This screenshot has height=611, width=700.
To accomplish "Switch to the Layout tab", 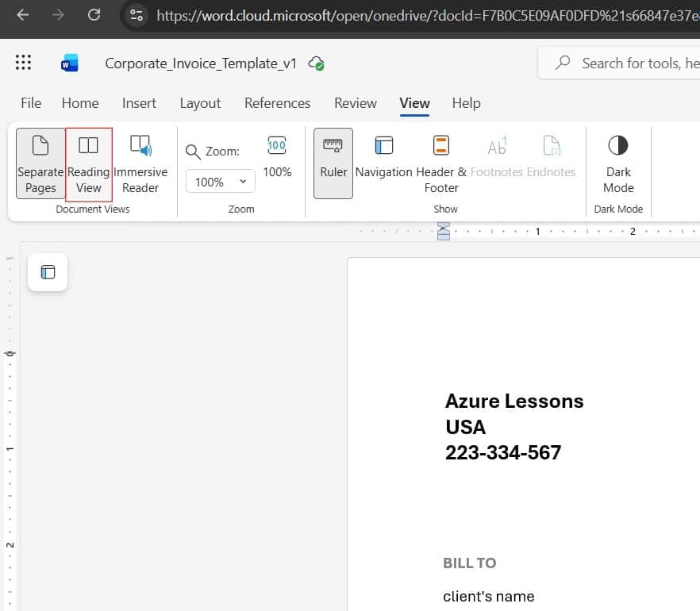I will [x=200, y=103].
